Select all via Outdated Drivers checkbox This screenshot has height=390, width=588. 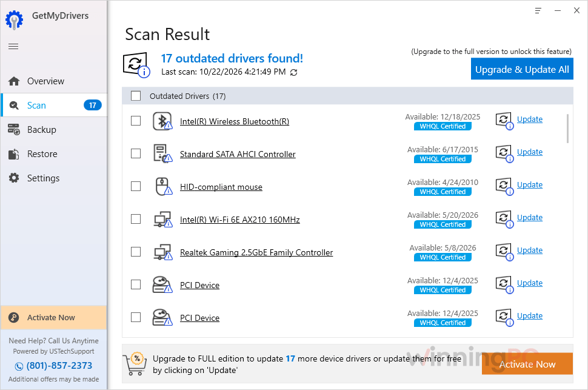click(x=136, y=96)
